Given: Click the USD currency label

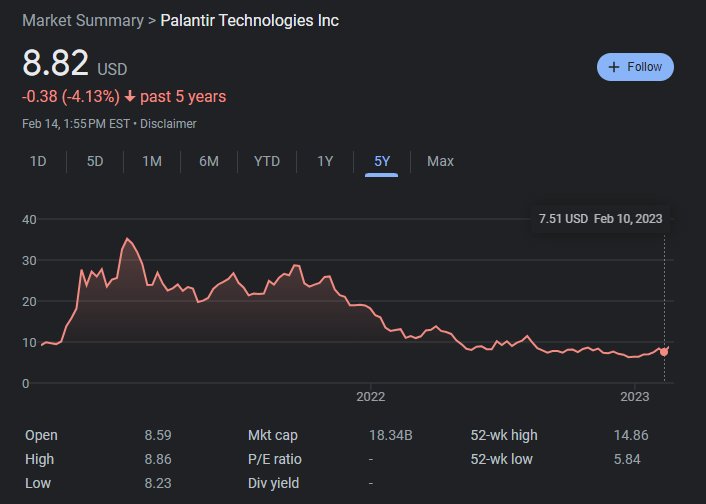Looking at the screenshot, I should [113, 69].
